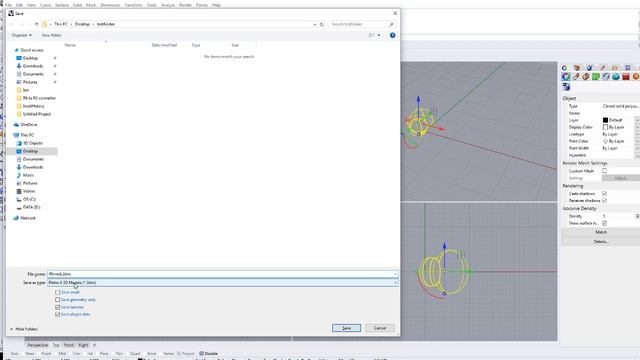The image size is (640, 360).
Task: Uncheck the Save textures checkbox
Action: point(58,307)
